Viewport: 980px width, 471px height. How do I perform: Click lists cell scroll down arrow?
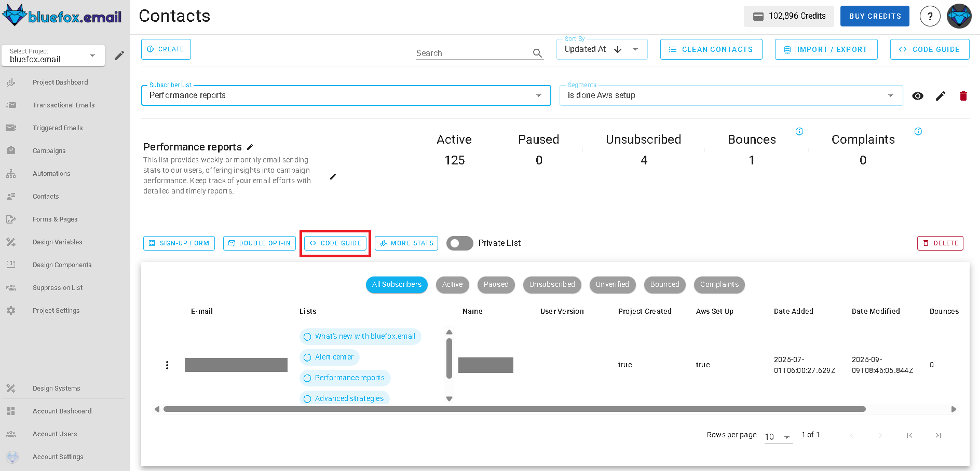(450, 399)
